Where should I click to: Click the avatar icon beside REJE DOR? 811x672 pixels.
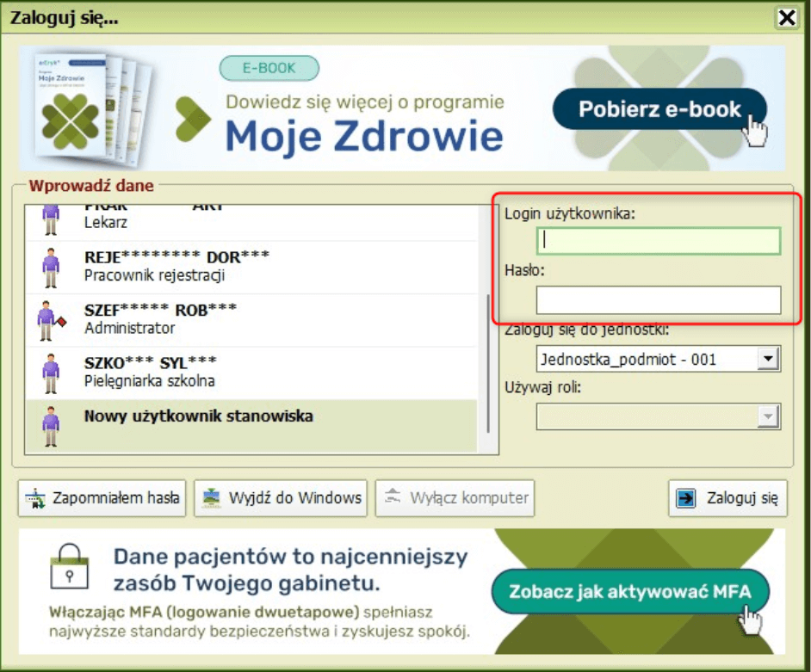(51, 268)
